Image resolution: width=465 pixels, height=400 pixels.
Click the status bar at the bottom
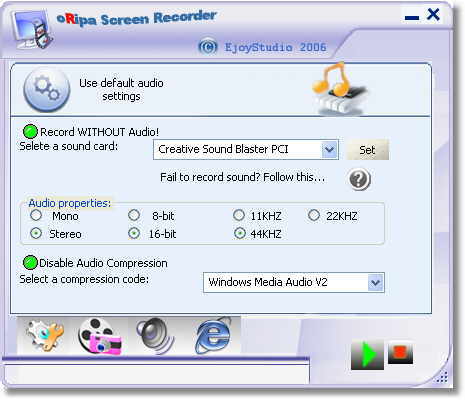point(156,375)
